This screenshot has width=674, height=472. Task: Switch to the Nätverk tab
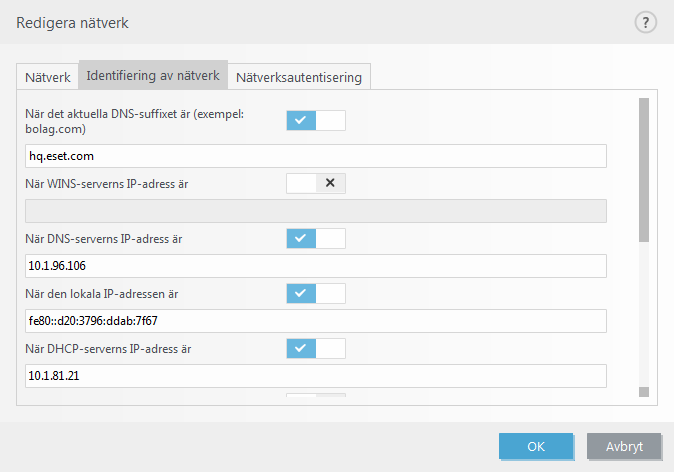pyautogui.click(x=48, y=77)
